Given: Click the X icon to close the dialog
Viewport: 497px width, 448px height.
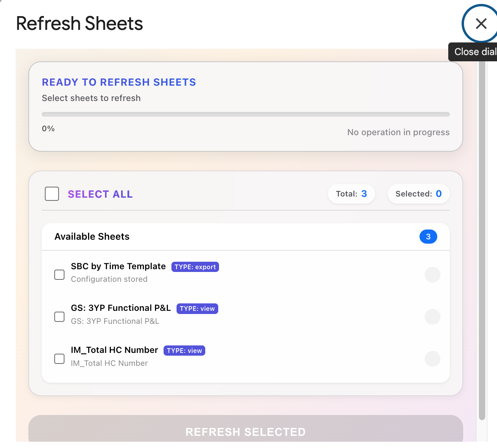Looking at the screenshot, I should [481, 24].
